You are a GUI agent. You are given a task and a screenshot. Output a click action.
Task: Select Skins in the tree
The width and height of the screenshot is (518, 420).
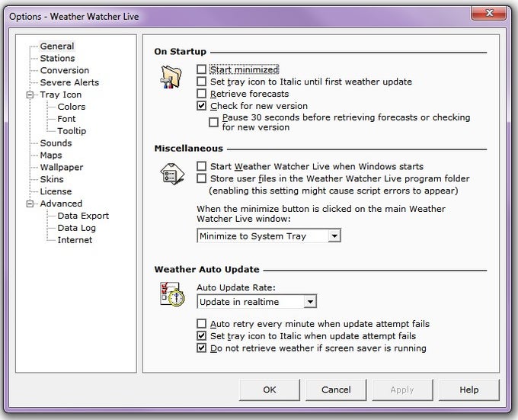point(52,179)
